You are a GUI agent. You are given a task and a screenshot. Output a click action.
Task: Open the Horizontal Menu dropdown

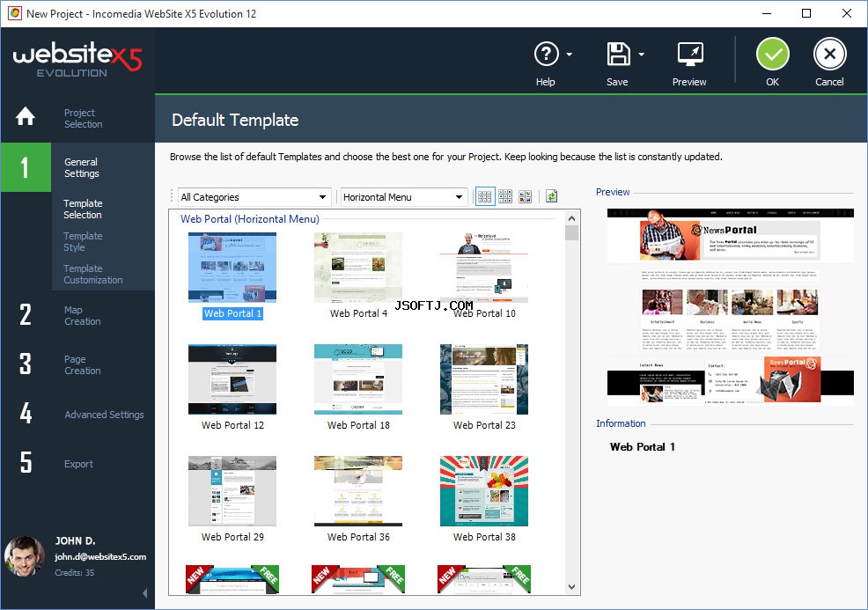click(x=403, y=197)
